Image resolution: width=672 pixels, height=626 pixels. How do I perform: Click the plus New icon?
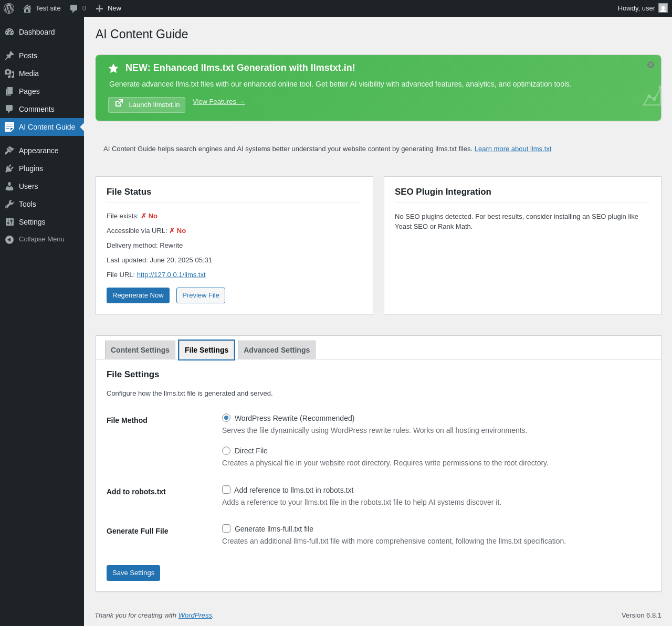tap(99, 8)
